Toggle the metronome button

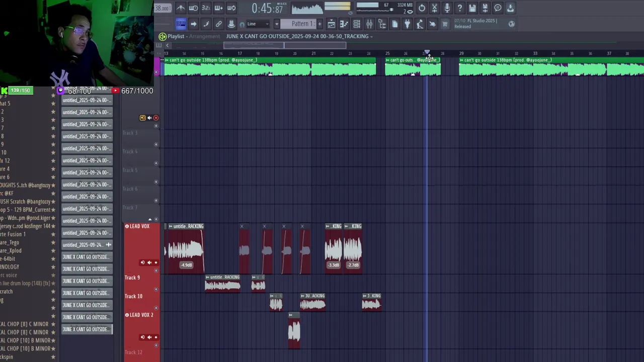[181, 8]
